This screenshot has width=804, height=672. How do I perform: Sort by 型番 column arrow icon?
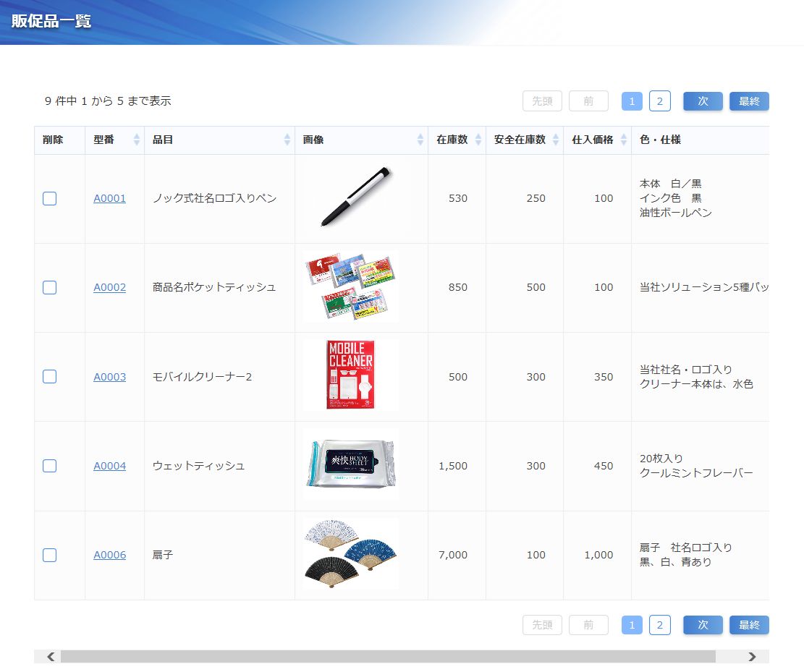pyautogui.click(x=137, y=140)
